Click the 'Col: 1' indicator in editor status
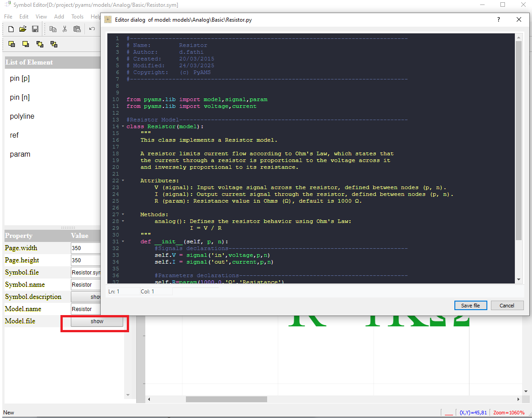 [x=148, y=292]
